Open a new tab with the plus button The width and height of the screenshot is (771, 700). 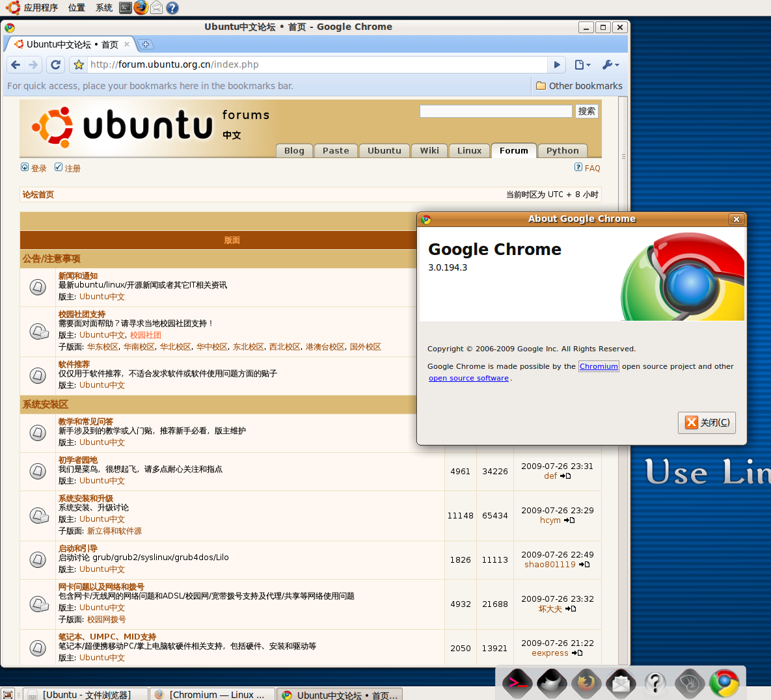[x=146, y=44]
